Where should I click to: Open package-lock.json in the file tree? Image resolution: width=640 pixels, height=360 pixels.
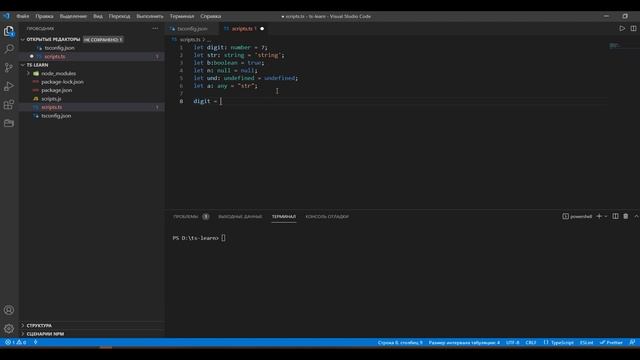click(62, 82)
